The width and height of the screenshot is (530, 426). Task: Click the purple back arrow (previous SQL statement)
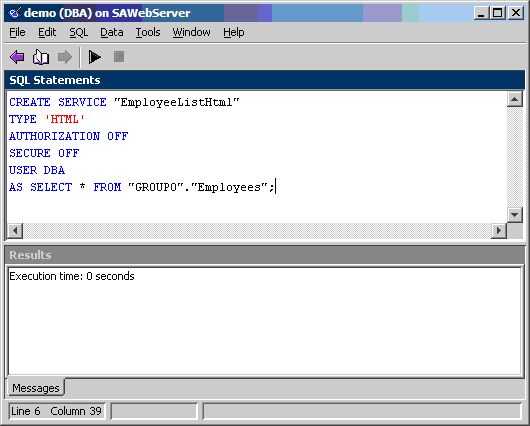click(17, 57)
